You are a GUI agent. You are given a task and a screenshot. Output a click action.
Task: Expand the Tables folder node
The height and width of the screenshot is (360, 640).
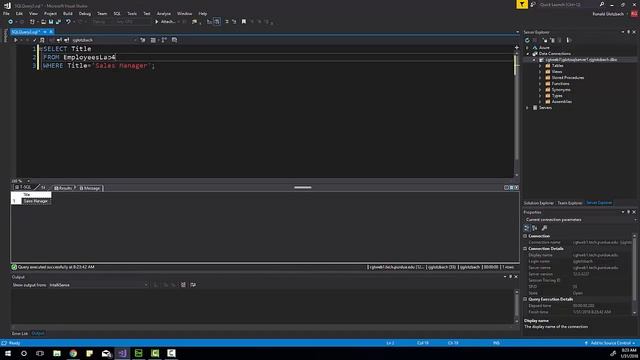click(x=540, y=66)
